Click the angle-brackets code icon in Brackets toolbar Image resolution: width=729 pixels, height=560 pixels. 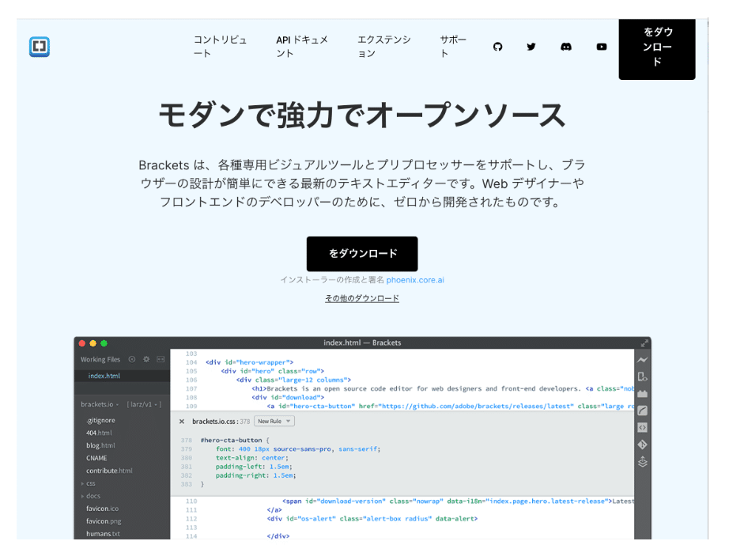click(x=643, y=427)
